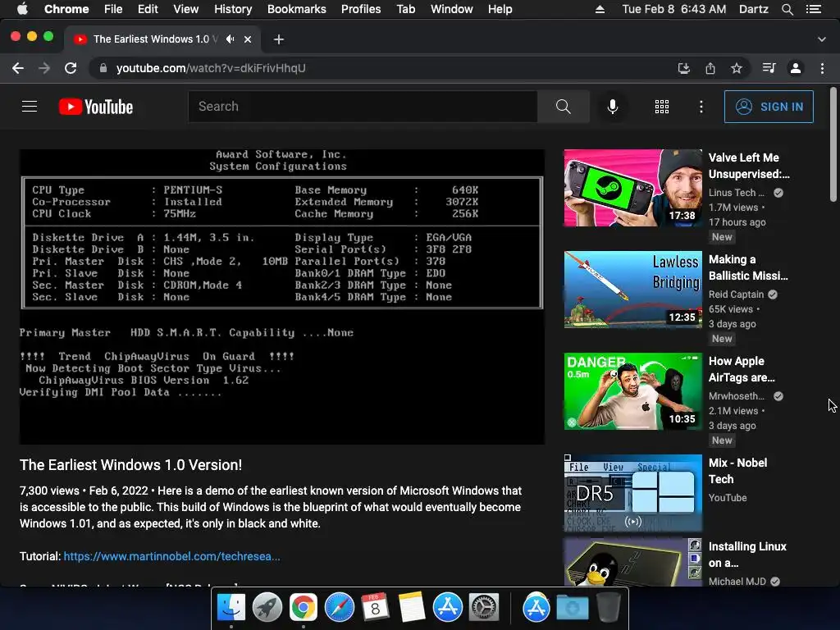Click into the YouTube Search field
Image resolution: width=840 pixels, height=630 pixels.
[363, 107]
